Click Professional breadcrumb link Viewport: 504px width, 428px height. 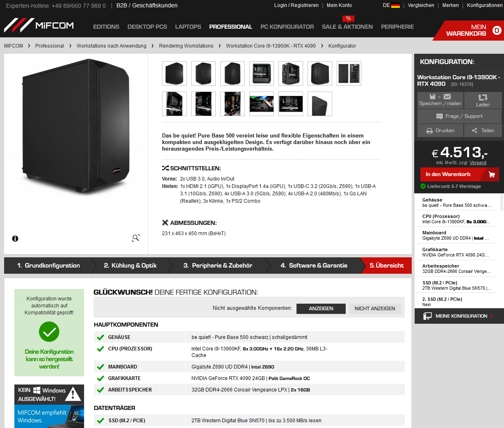(50, 46)
